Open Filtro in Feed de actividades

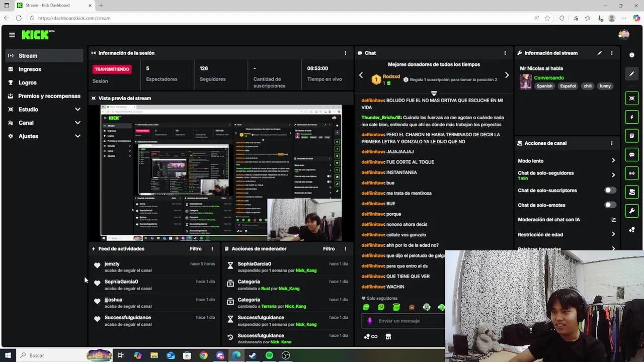196,249
